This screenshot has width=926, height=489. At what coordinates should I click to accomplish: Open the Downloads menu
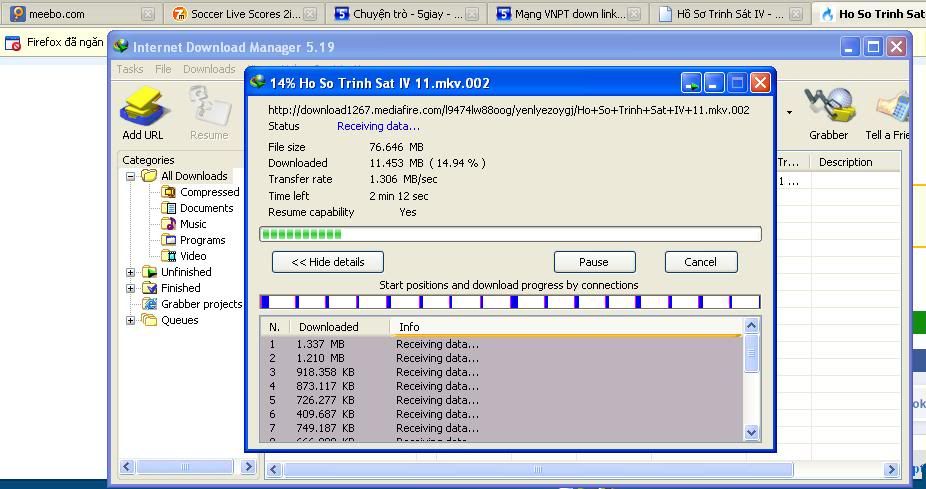coord(209,69)
